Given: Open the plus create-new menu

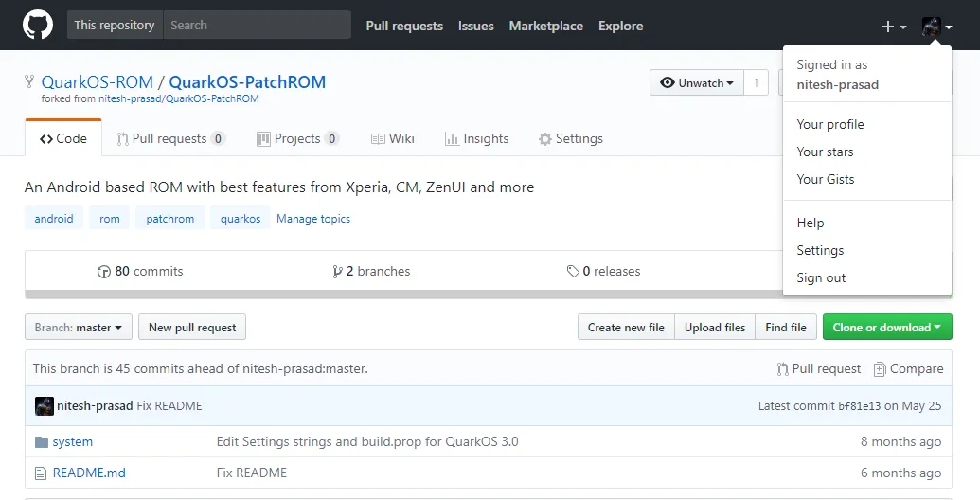Looking at the screenshot, I should coord(894,27).
